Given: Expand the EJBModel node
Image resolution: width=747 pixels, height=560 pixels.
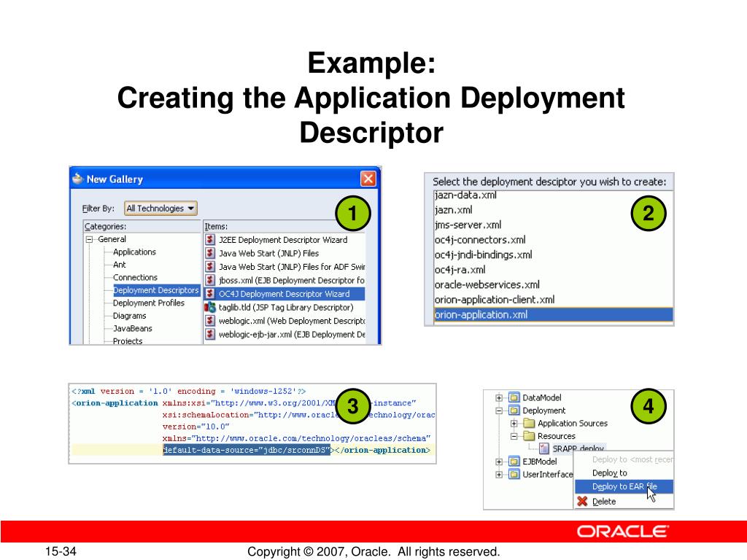Looking at the screenshot, I should coord(499,461).
